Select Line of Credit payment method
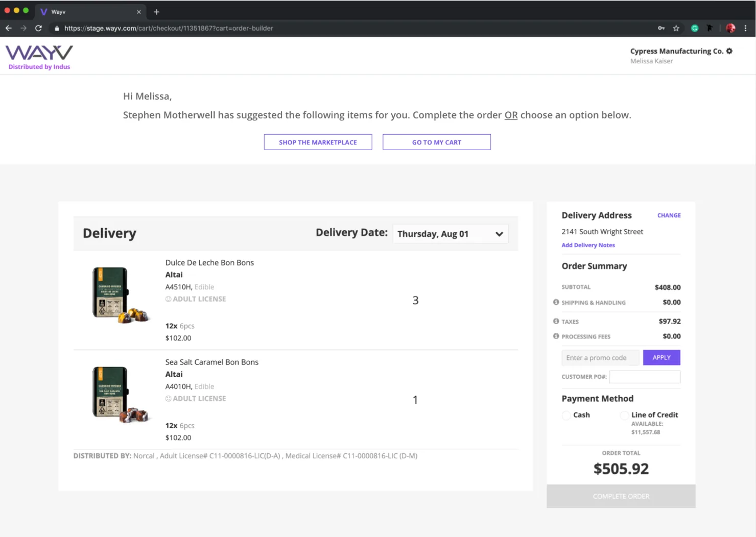756x537 pixels. point(624,415)
